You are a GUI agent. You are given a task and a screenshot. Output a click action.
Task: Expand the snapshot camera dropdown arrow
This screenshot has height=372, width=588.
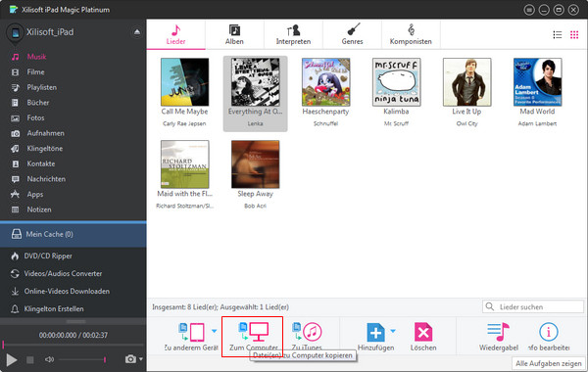coord(141,359)
